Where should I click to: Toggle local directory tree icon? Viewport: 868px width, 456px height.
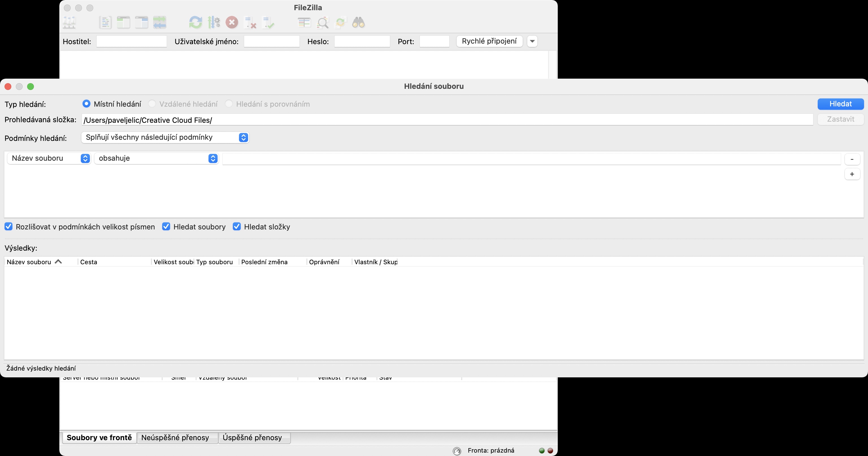123,23
